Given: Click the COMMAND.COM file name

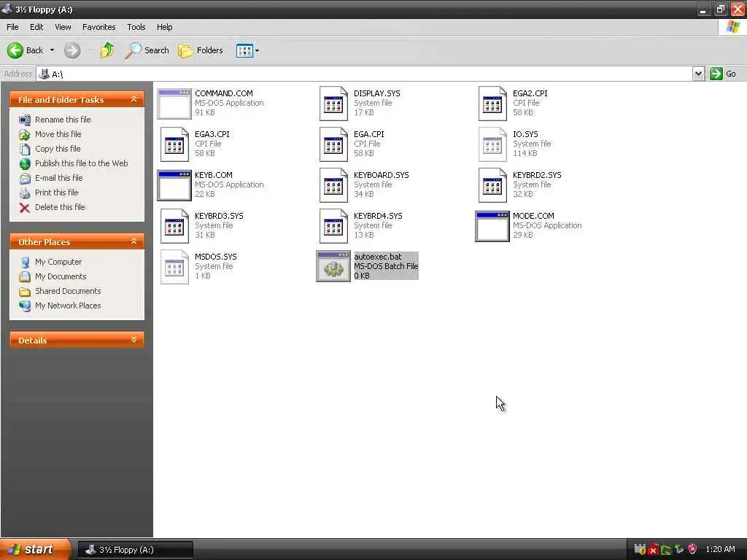Looking at the screenshot, I should click(223, 93).
